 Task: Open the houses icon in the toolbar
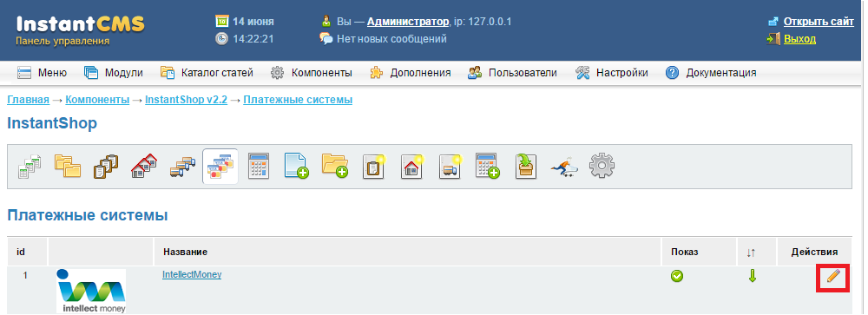[144, 166]
